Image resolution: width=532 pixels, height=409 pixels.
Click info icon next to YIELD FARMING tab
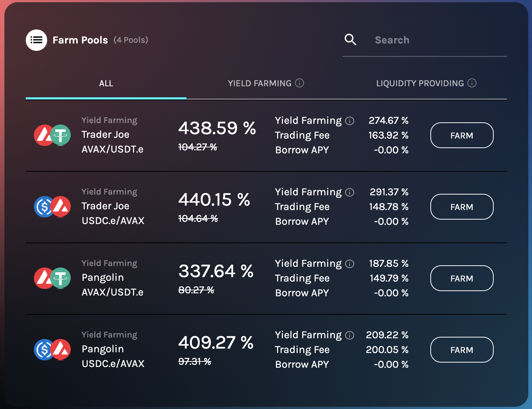coord(300,83)
